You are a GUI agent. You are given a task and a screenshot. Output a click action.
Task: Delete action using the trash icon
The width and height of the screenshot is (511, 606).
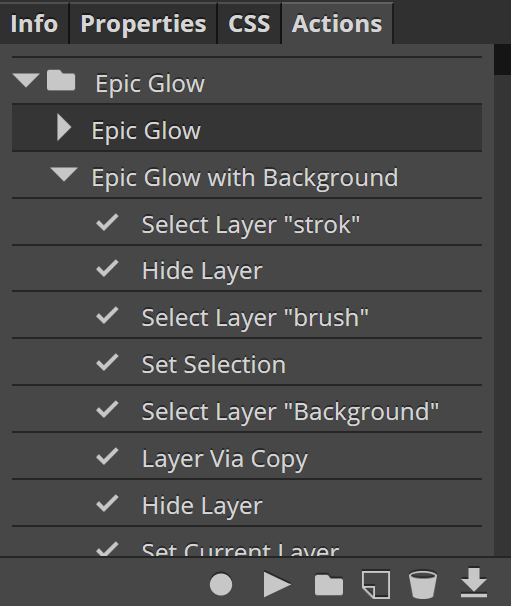[x=423, y=584]
